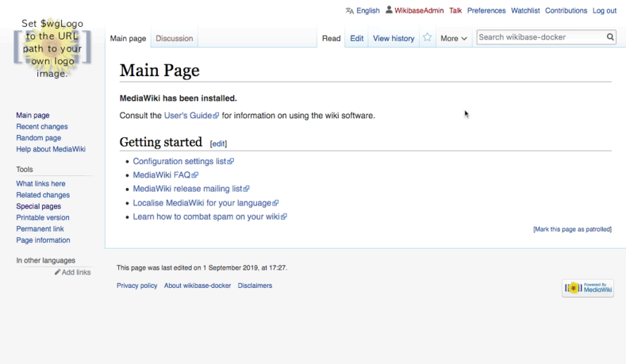Open About wikibase-docker
The height and width of the screenshot is (364, 626).
pyautogui.click(x=198, y=285)
